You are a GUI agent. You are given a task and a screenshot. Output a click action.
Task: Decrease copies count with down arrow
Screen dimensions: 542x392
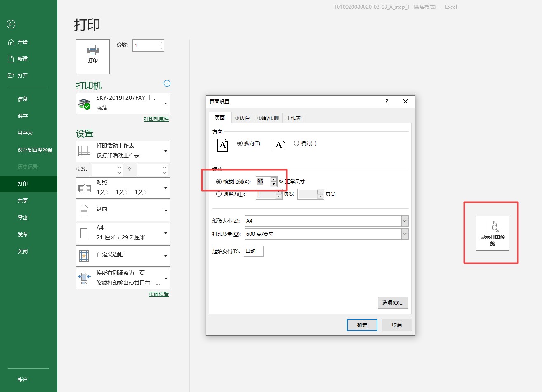click(160, 48)
